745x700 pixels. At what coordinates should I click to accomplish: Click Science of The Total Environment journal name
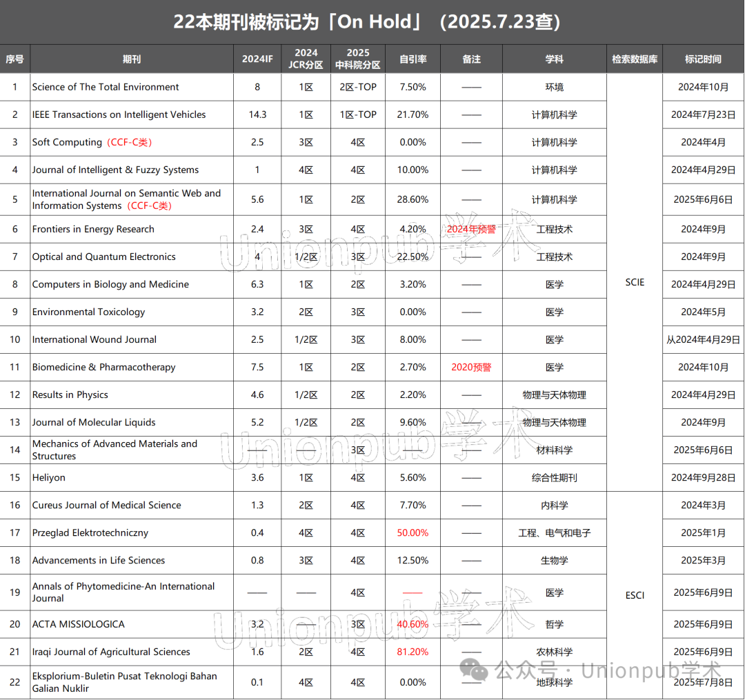tap(105, 87)
